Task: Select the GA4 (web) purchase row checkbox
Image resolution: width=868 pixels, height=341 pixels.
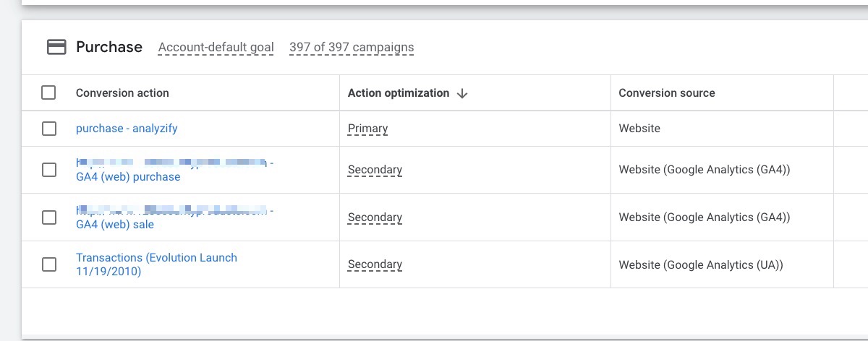Action: [48, 170]
